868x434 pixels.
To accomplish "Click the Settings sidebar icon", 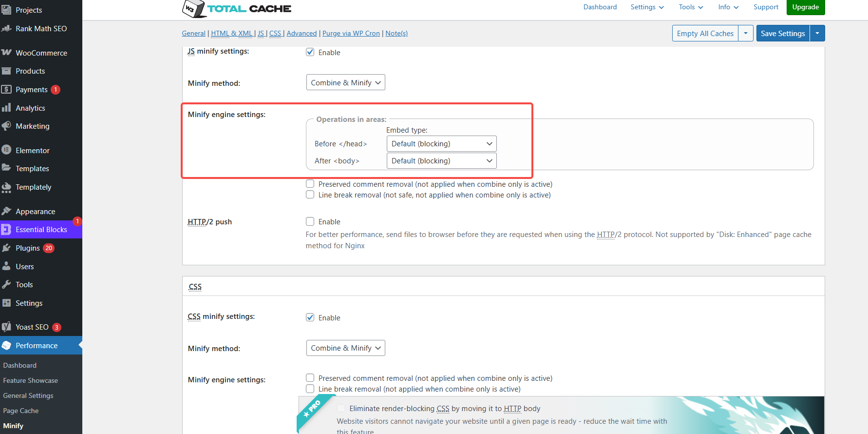I will click(x=6, y=303).
